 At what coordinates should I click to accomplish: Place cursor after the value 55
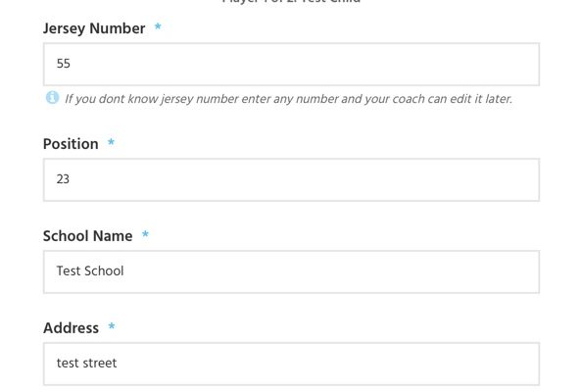[71, 64]
